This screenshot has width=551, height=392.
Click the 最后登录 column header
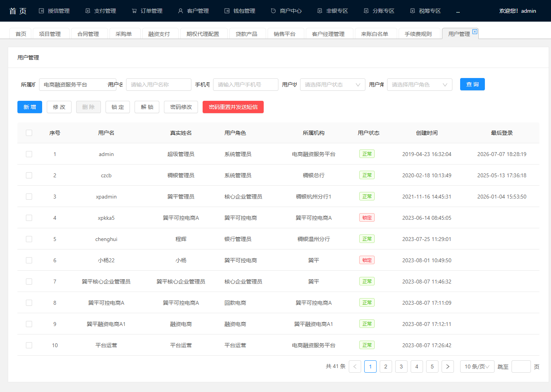(502, 133)
